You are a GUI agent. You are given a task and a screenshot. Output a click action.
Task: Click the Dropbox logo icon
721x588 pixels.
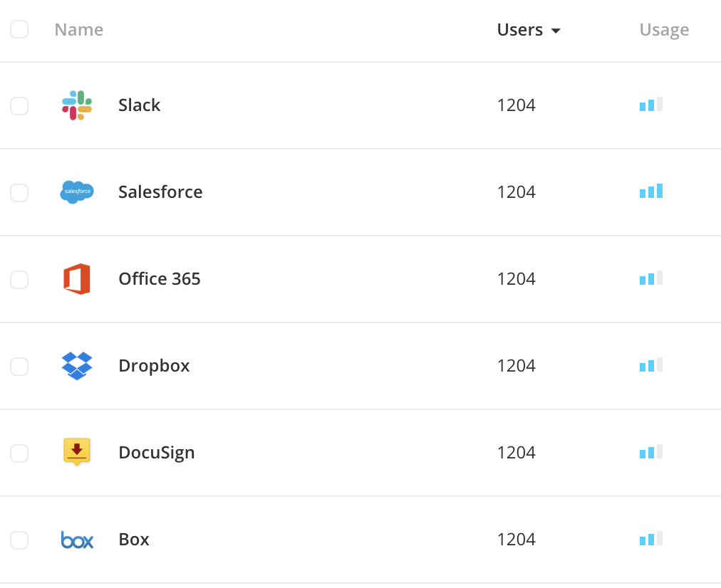77,366
